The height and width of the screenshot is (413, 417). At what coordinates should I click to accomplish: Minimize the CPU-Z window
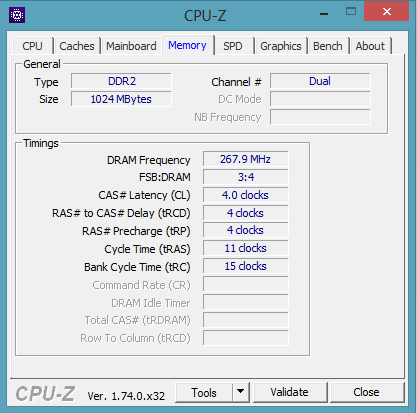324,13
